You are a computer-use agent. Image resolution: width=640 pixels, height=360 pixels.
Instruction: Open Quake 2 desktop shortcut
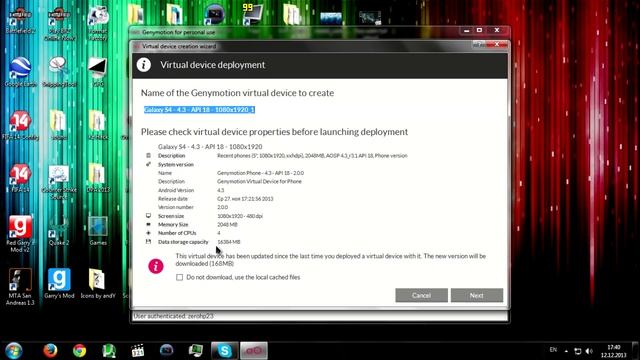click(59, 231)
